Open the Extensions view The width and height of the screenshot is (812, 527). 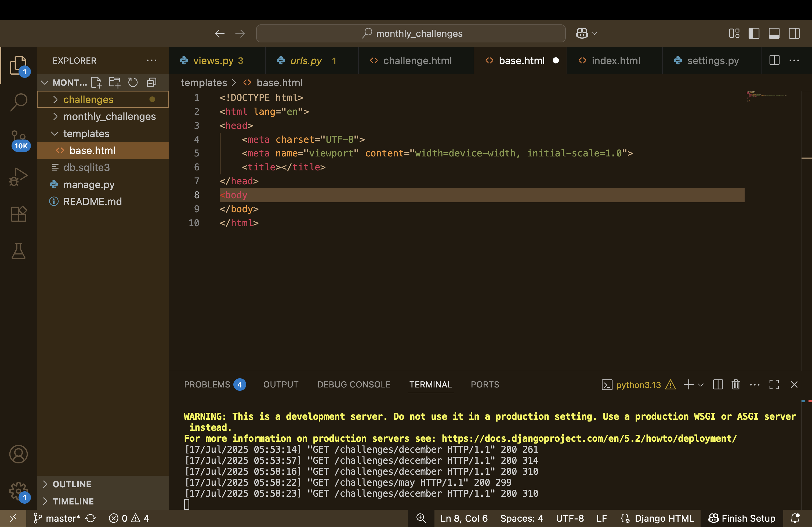(x=19, y=214)
